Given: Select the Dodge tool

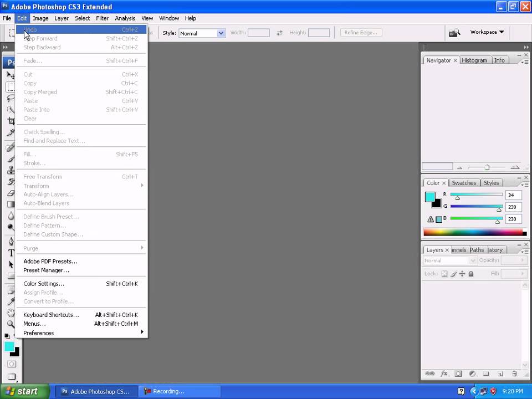Looking at the screenshot, I should click(x=11, y=227).
